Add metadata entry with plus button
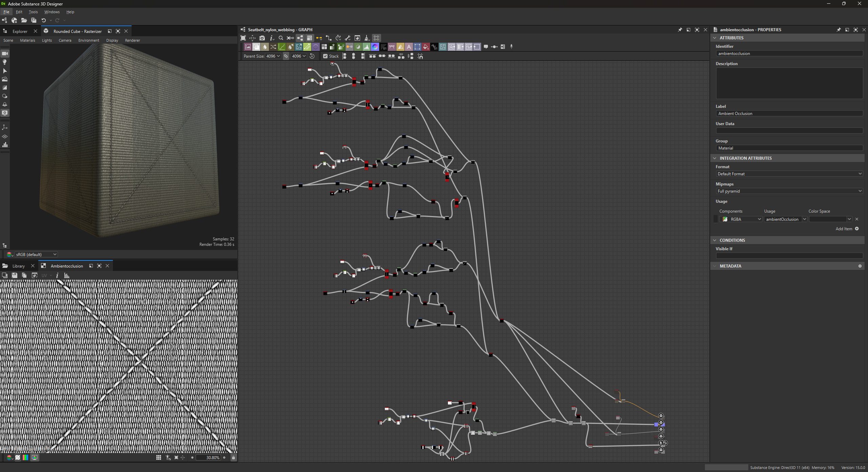This screenshot has height=472, width=868. click(x=860, y=266)
